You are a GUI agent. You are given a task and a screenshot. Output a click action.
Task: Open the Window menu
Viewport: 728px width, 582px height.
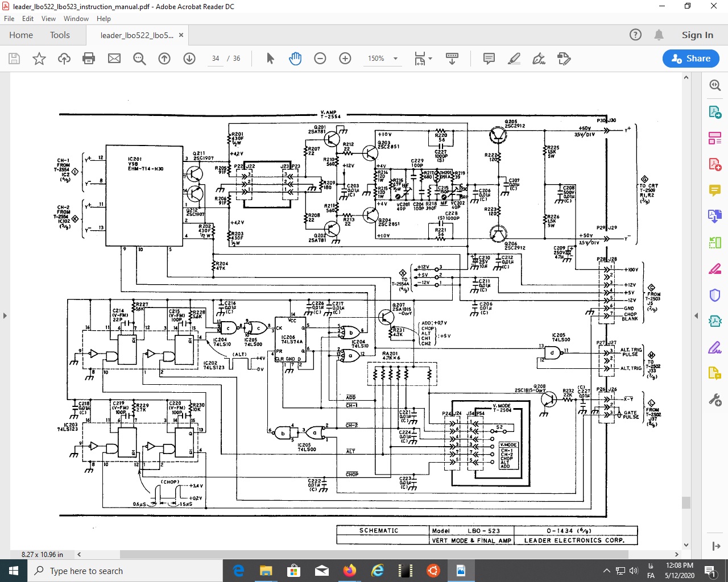point(76,19)
